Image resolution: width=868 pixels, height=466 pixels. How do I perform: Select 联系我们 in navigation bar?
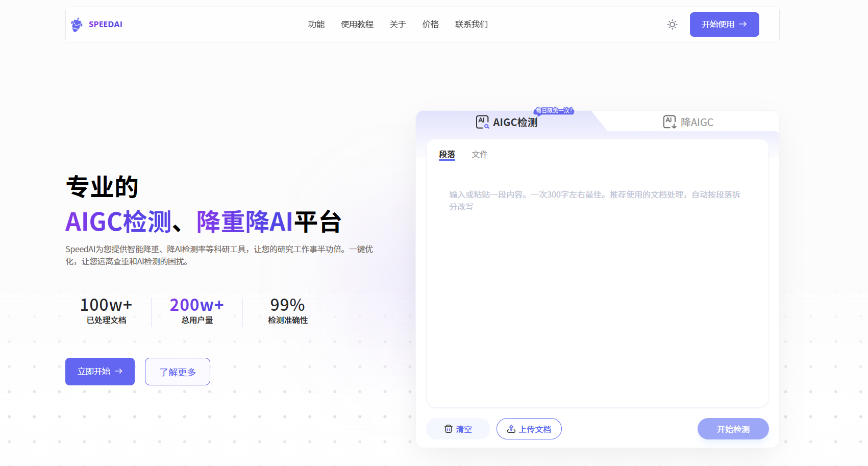[x=472, y=24]
